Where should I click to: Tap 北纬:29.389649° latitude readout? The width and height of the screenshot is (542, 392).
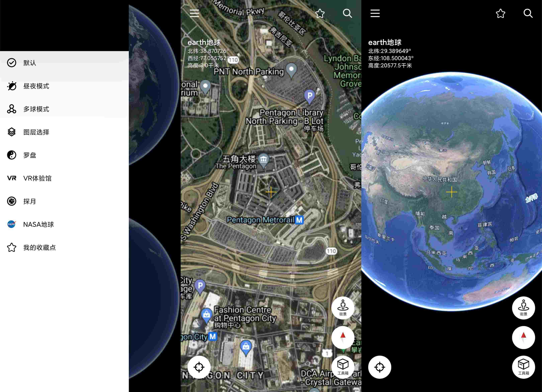click(390, 51)
